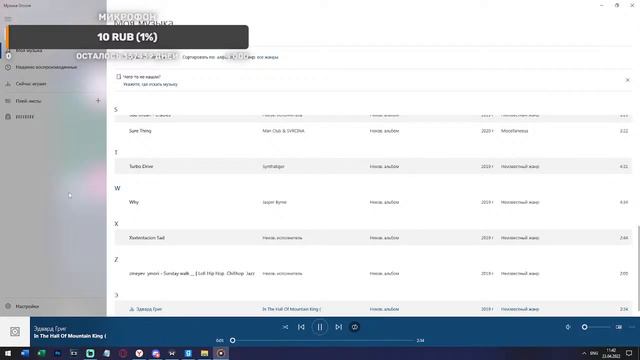Click the now playing album art thumbnail
The image size is (640, 360).
click(x=15, y=331)
